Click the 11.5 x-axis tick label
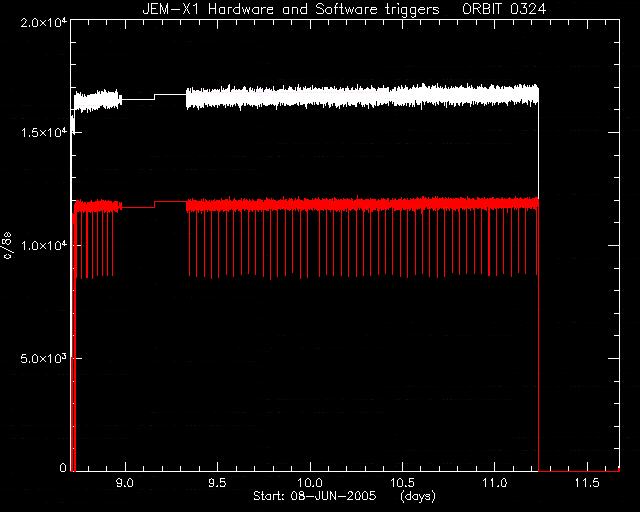The image size is (640, 512). pyautogui.click(x=587, y=483)
